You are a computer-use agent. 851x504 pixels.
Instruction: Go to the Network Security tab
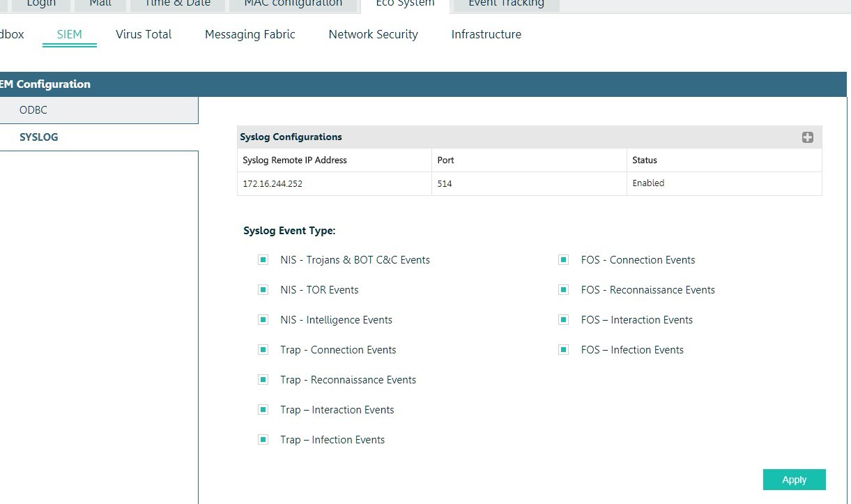[373, 34]
